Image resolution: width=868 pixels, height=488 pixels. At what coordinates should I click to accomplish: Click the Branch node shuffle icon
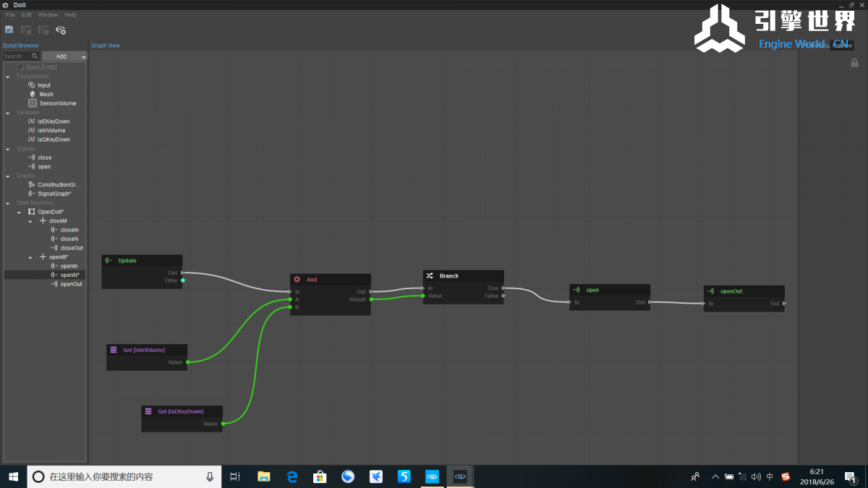click(430, 276)
